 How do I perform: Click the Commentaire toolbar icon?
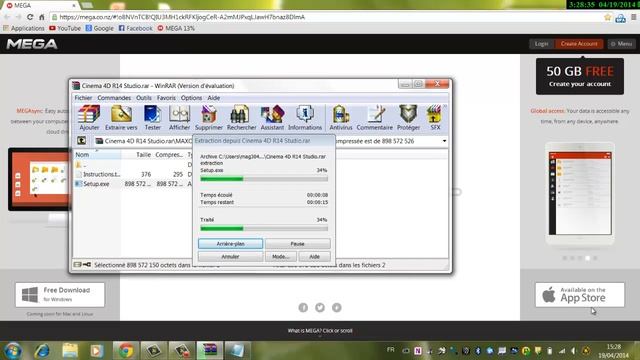[x=374, y=118]
